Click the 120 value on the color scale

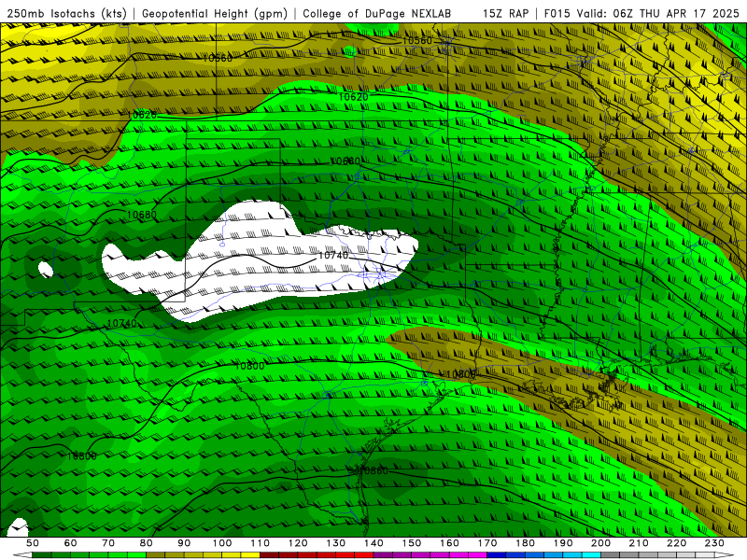pyautogui.click(x=298, y=543)
